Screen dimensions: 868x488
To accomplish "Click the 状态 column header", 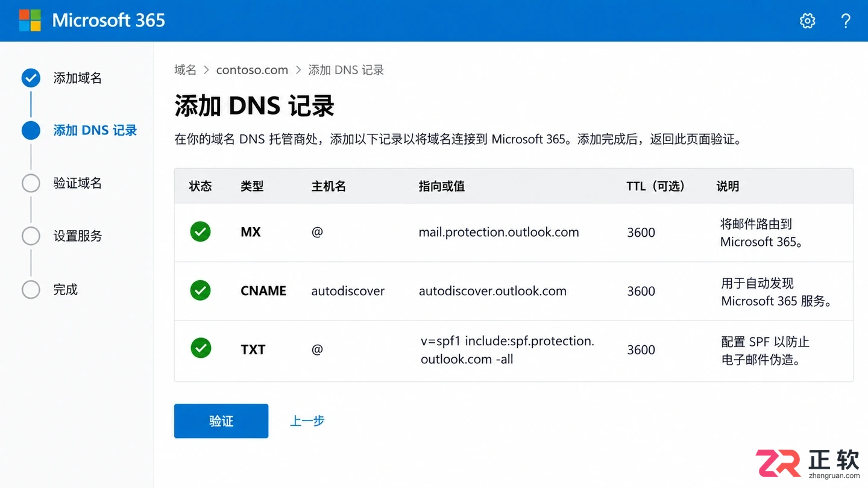I will pos(200,186).
